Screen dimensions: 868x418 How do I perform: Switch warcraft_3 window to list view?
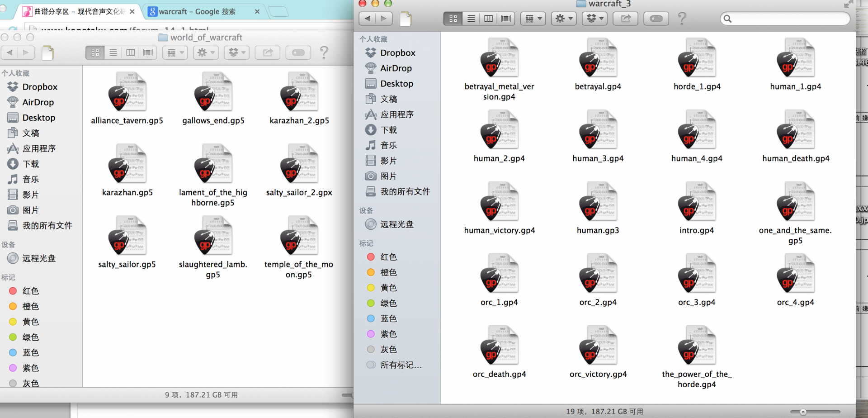pos(471,19)
